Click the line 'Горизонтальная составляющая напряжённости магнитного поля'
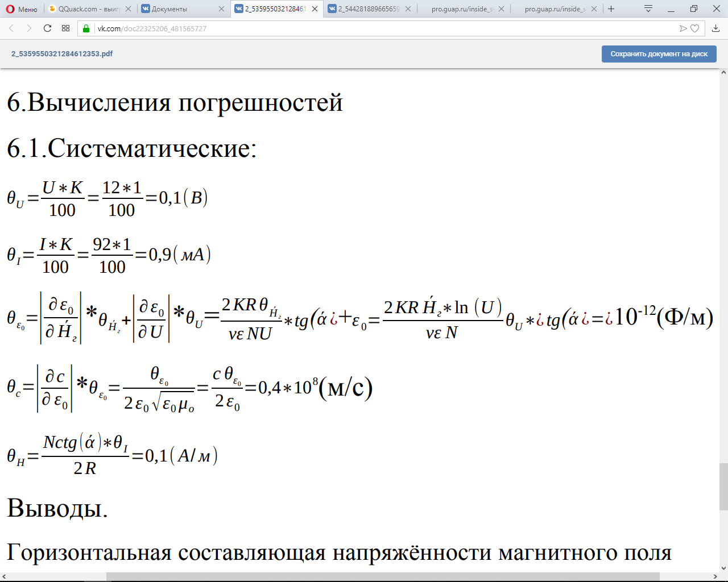 (339, 552)
